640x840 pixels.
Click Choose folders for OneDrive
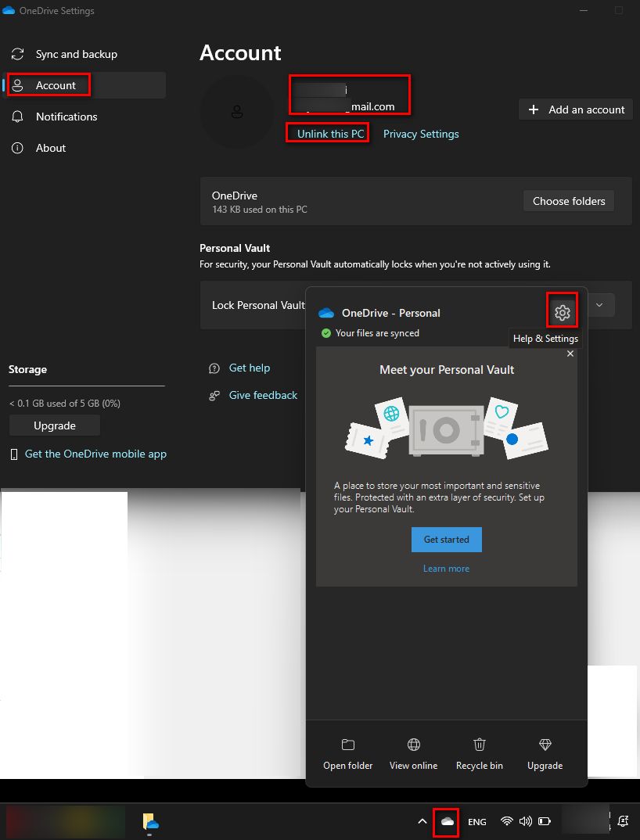tap(569, 200)
